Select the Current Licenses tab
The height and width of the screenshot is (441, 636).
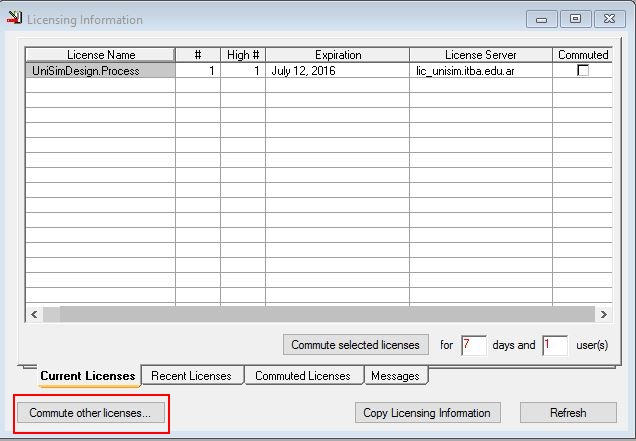point(88,376)
